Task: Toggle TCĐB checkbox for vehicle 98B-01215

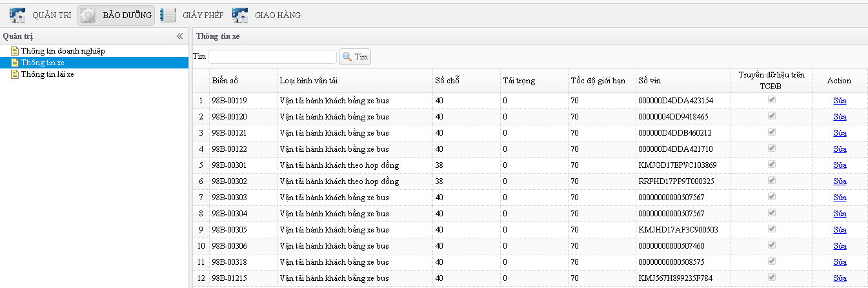Action: tap(771, 278)
